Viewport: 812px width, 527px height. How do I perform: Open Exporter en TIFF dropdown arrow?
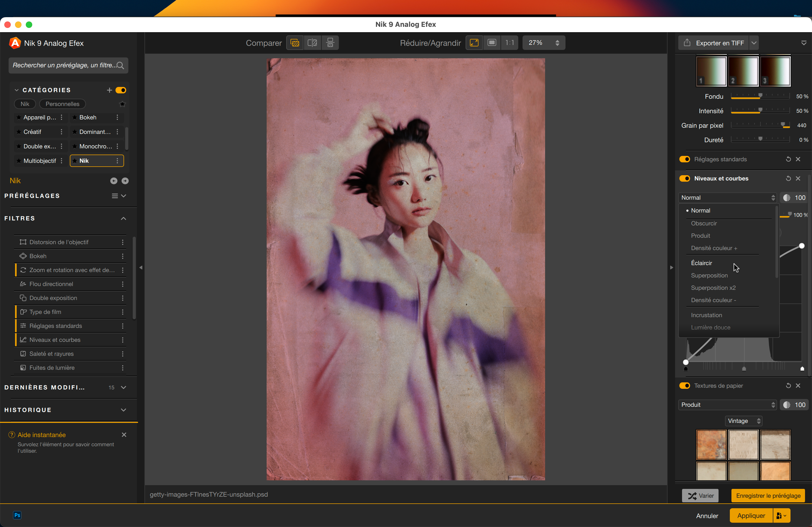click(x=754, y=43)
